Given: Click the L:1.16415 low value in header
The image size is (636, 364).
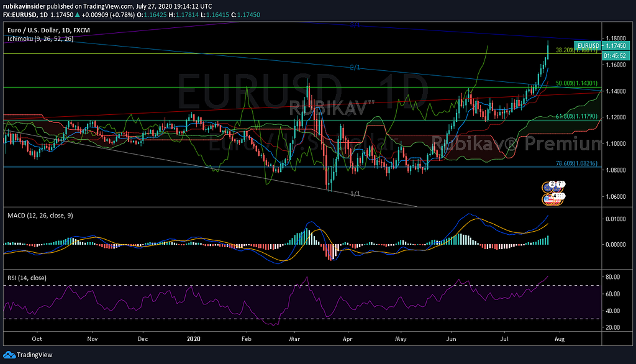Looking at the screenshot, I should pyautogui.click(x=215, y=15).
